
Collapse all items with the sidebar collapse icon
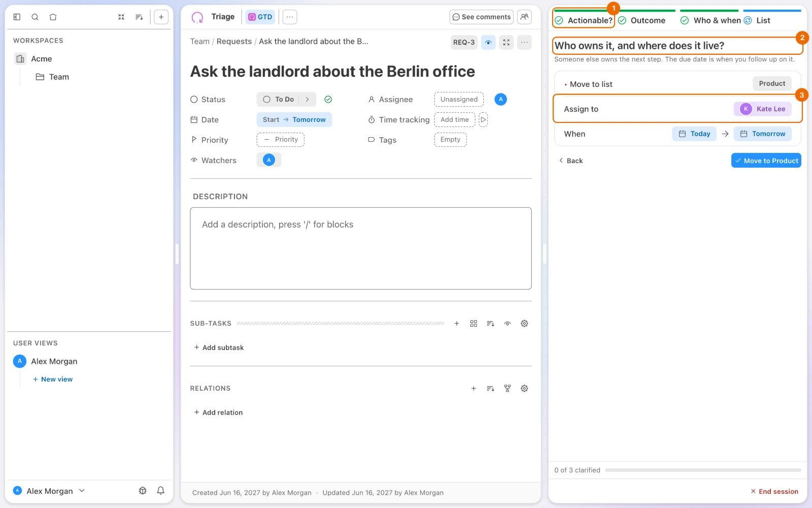tap(121, 17)
